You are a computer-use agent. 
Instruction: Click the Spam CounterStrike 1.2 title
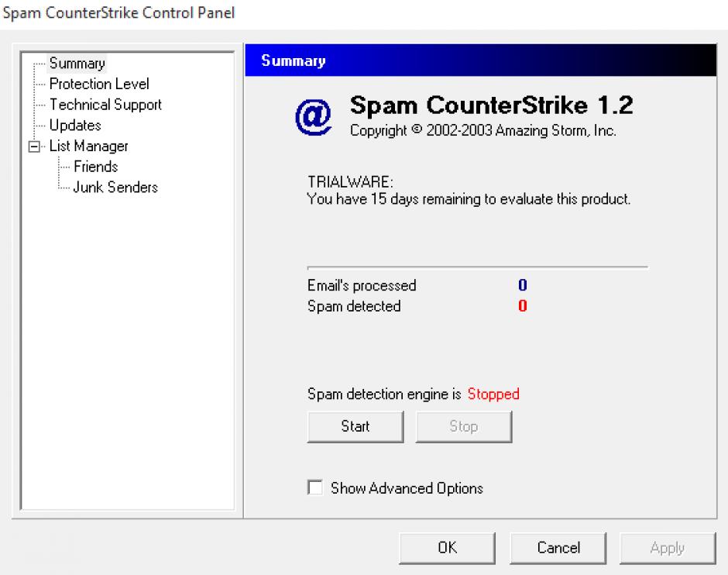point(491,105)
